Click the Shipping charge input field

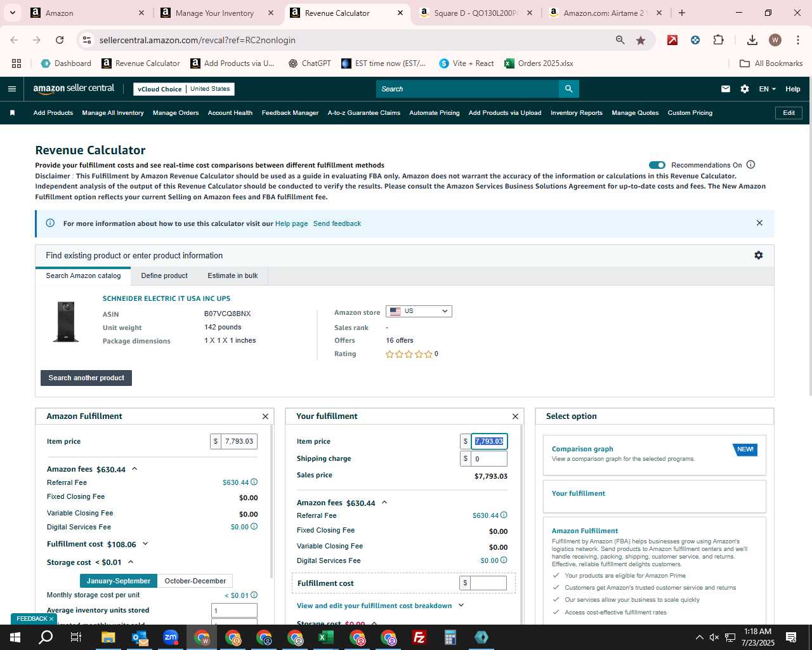click(489, 458)
